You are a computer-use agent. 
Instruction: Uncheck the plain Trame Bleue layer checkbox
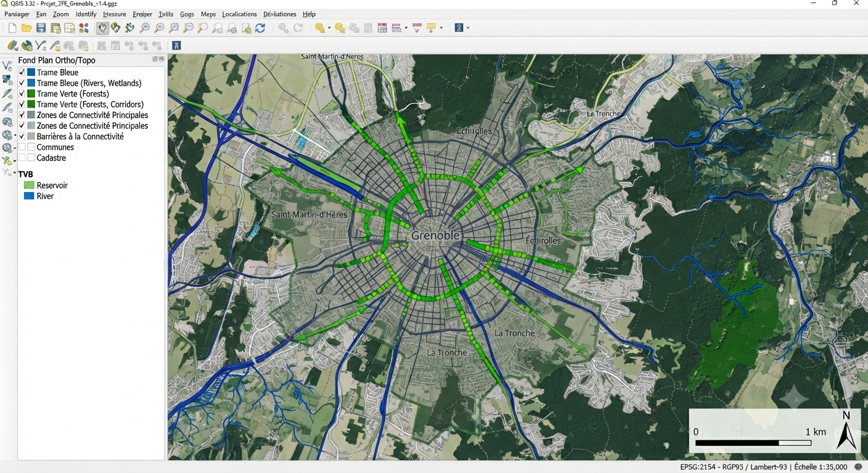click(22, 73)
